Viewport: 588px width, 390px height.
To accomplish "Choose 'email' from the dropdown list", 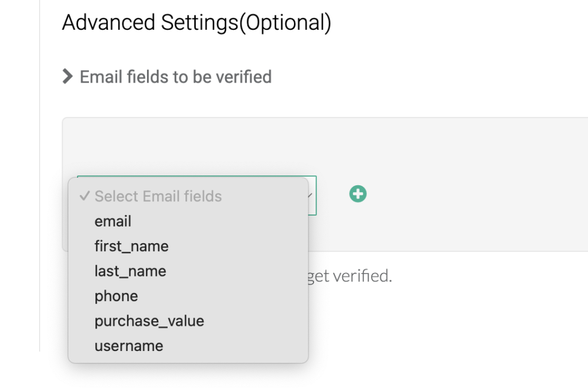I will tap(188, 221).
